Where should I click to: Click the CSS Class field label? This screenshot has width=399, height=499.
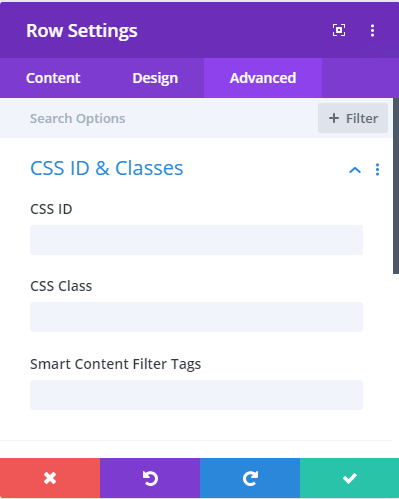[x=61, y=286]
